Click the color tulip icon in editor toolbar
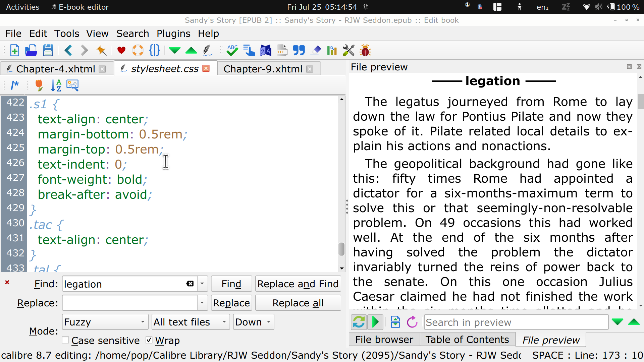Image resolution: width=644 pixels, height=362 pixels. pyautogui.click(x=39, y=85)
